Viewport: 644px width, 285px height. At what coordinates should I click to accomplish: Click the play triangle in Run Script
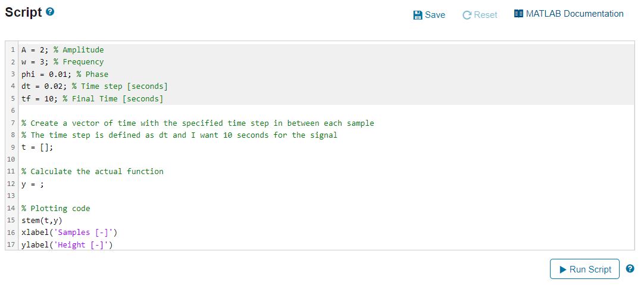pyautogui.click(x=562, y=269)
